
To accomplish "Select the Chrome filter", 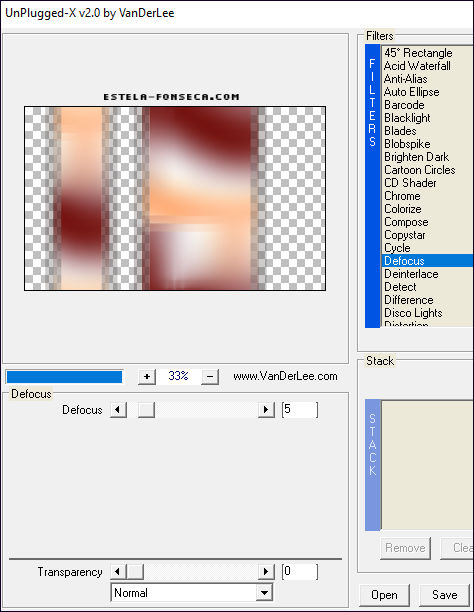I will coord(402,196).
